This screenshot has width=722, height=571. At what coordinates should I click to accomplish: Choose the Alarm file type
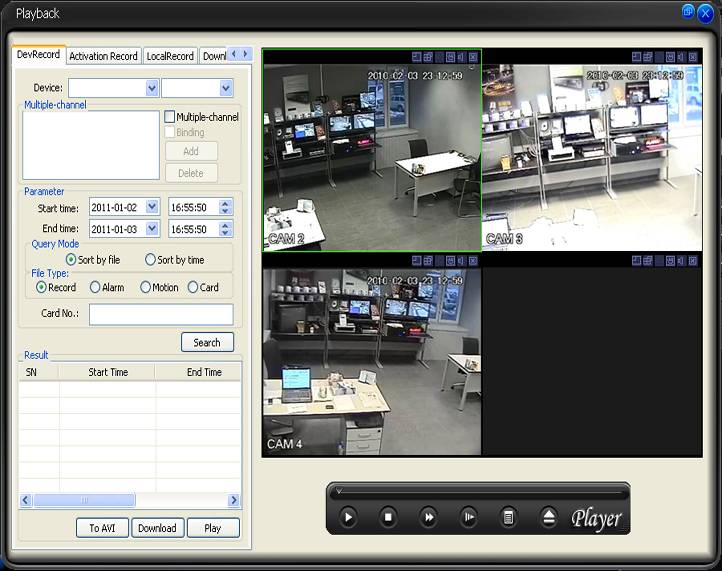pos(95,287)
